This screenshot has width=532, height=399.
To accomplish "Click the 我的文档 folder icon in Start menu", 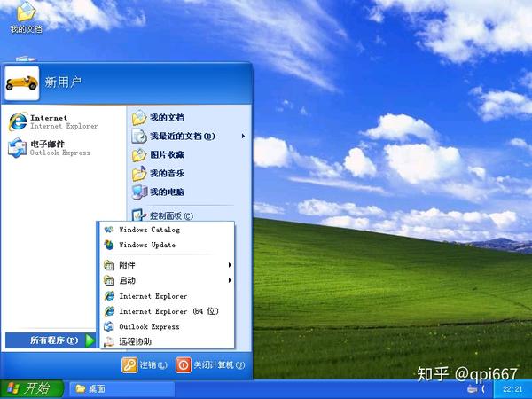I will pos(139,118).
